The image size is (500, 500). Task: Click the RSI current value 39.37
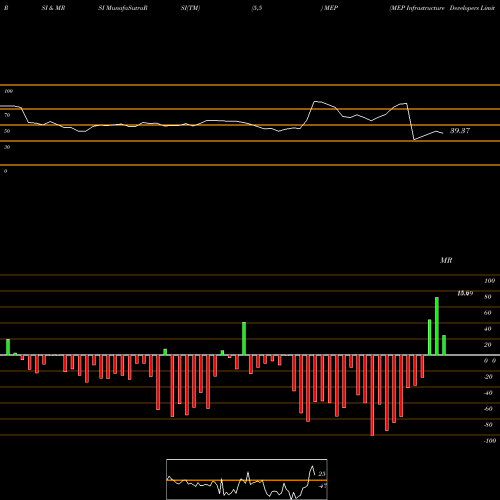(460, 131)
